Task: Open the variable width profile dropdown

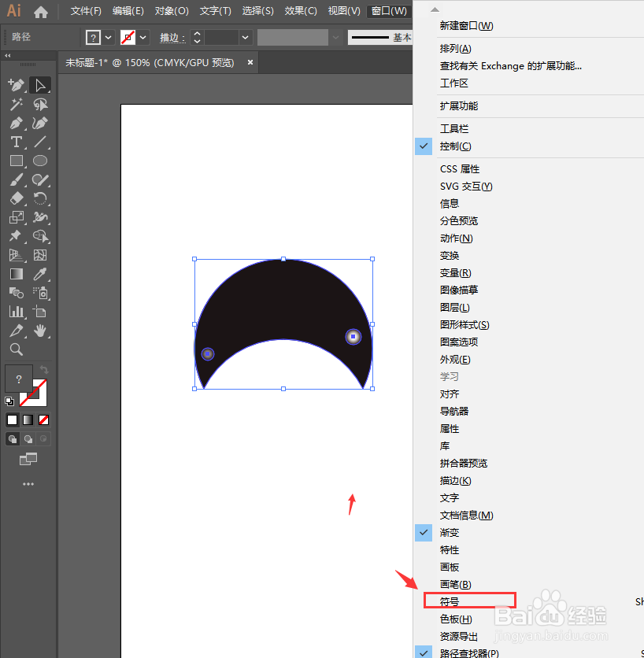Action: pos(336,37)
